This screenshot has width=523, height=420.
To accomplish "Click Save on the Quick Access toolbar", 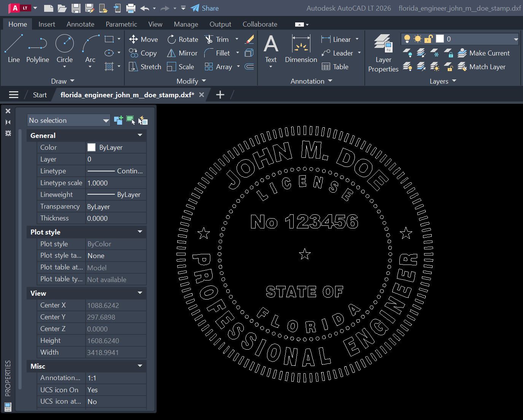I will click(x=75, y=8).
